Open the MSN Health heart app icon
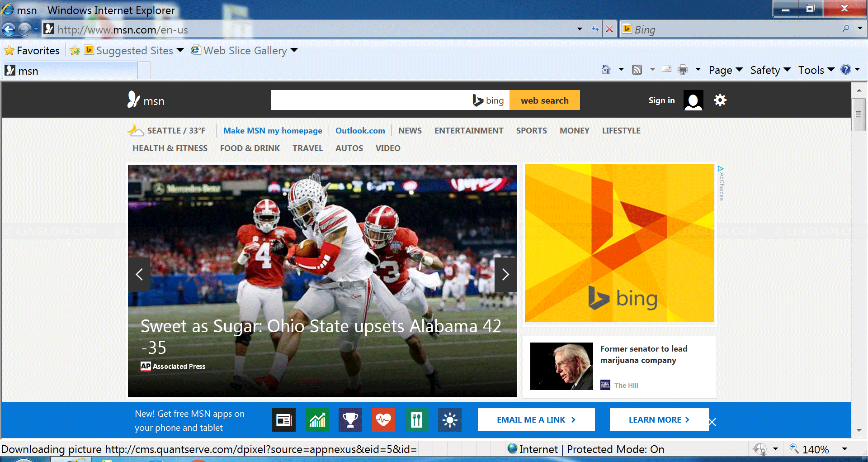Screen dimensions: 868x462 [x=384, y=420]
